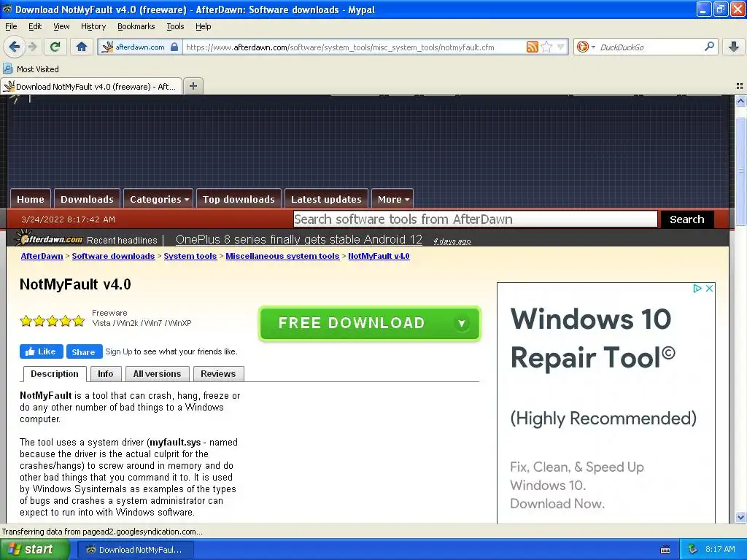Click the Forward arrow button
Image resolution: width=747 pixels, height=560 pixels.
pos(32,47)
